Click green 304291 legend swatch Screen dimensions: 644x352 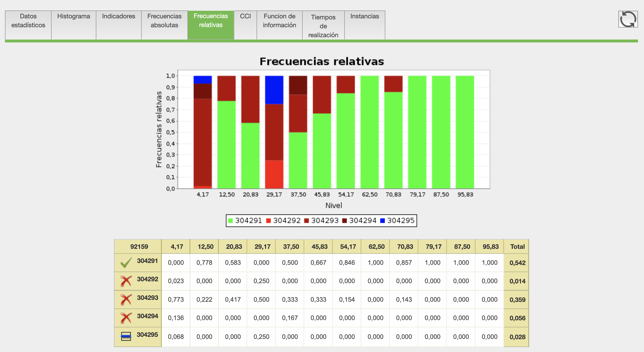pyautogui.click(x=230, y=221)
